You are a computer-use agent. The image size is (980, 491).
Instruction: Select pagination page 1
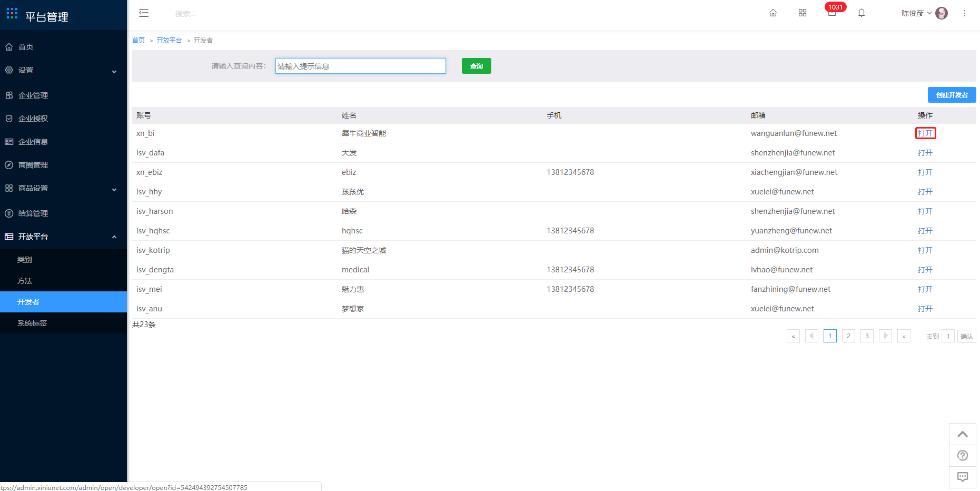(830, 336)
